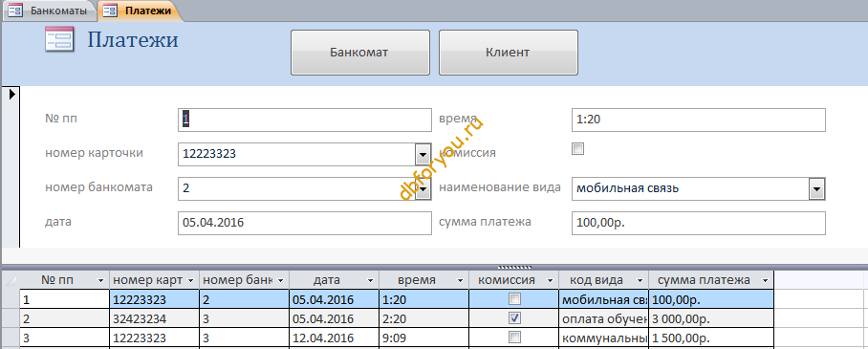
Task: Click the Клиент button
Action: tap(509, 53)
